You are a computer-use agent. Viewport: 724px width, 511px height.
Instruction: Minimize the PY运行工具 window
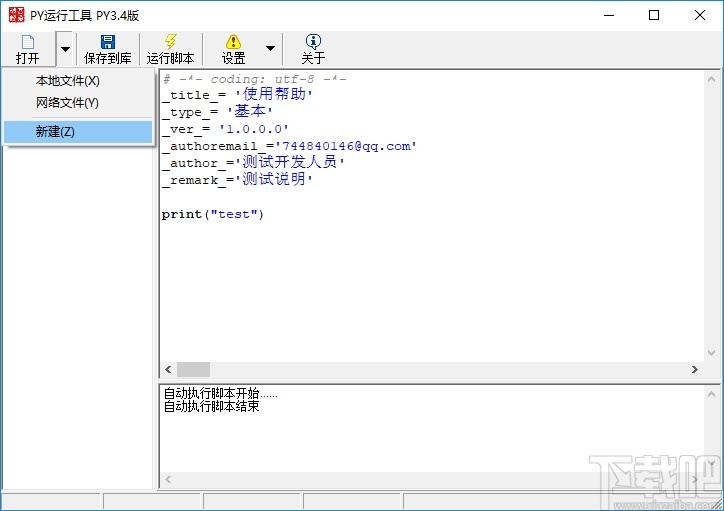[x=609, y=15]
